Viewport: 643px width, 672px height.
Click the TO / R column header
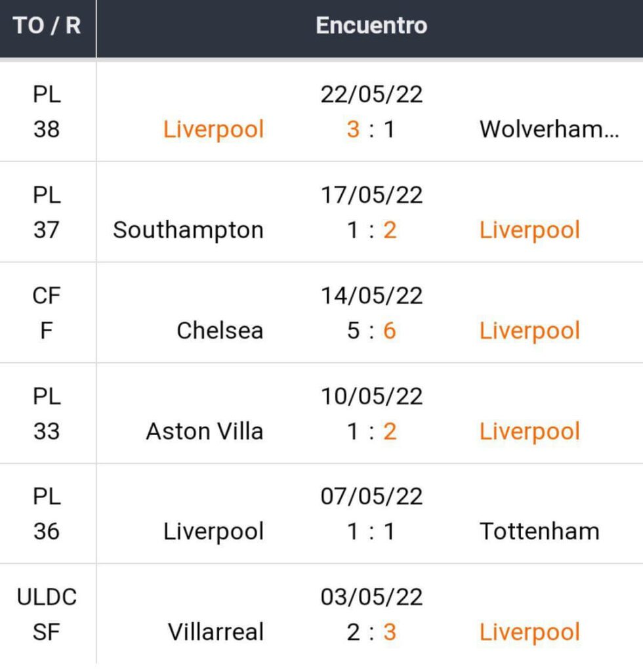[x=47, y=26]
